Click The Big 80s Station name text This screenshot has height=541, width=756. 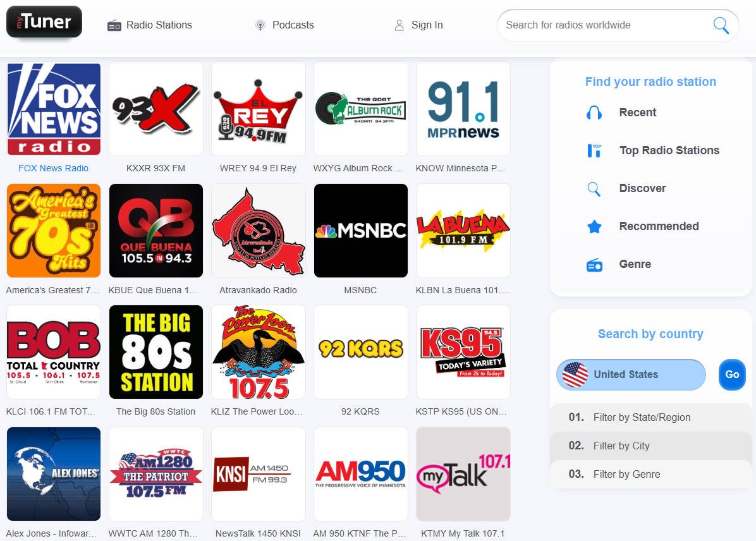[155, 412]
